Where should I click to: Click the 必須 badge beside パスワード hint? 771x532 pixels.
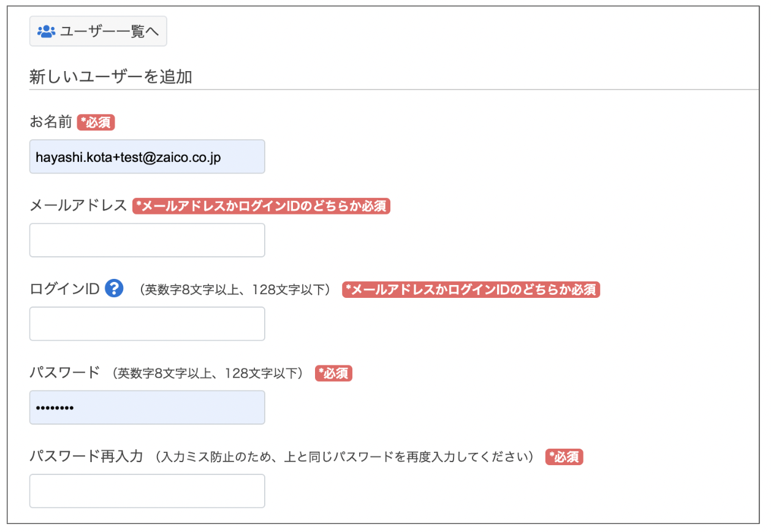point(333,373)
